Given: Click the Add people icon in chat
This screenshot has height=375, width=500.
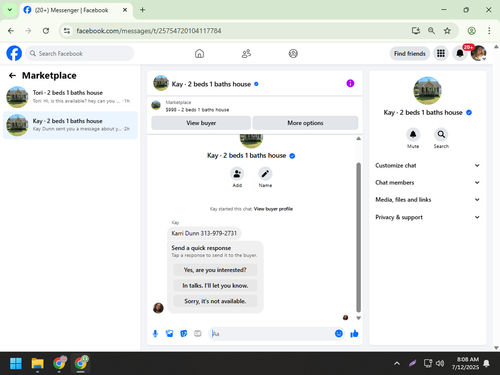Looking at the screenshot, I should (237, 174).
